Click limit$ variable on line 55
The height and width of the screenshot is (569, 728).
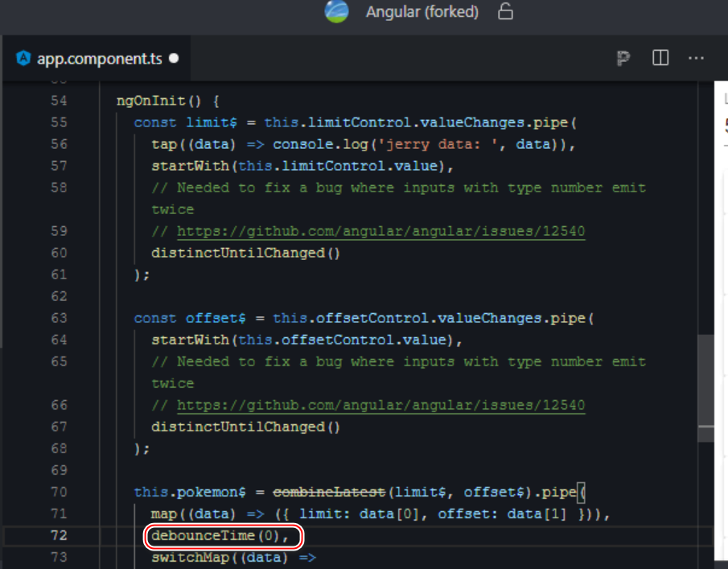pos(212,122)
